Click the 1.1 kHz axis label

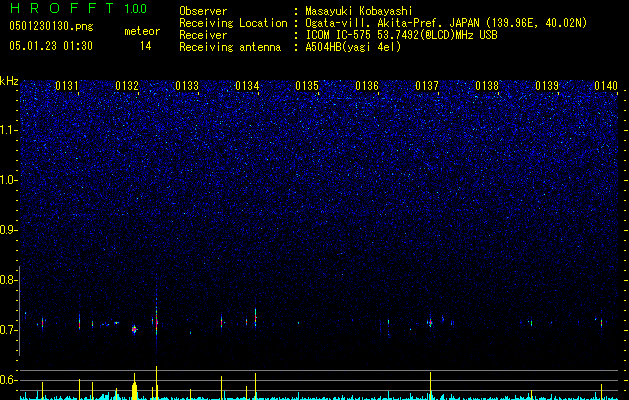pyautogui.click(x=9, y=130)
